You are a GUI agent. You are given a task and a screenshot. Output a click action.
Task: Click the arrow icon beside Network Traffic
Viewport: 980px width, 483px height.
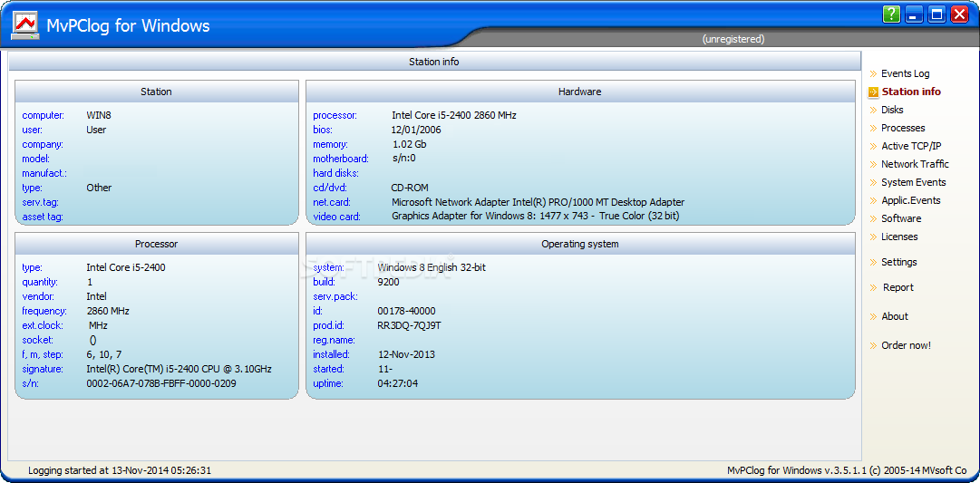873,164
